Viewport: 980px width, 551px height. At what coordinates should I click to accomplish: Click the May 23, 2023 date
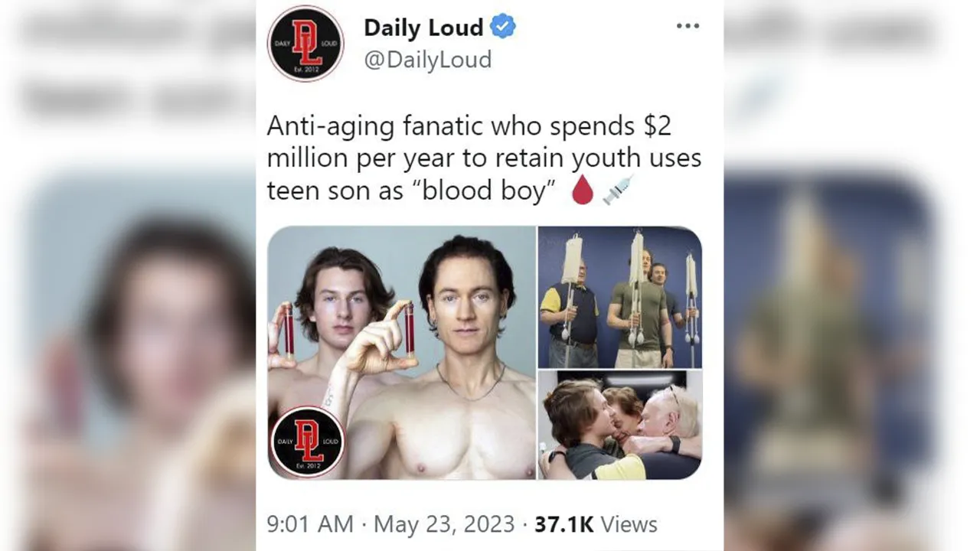coord(444,524)
